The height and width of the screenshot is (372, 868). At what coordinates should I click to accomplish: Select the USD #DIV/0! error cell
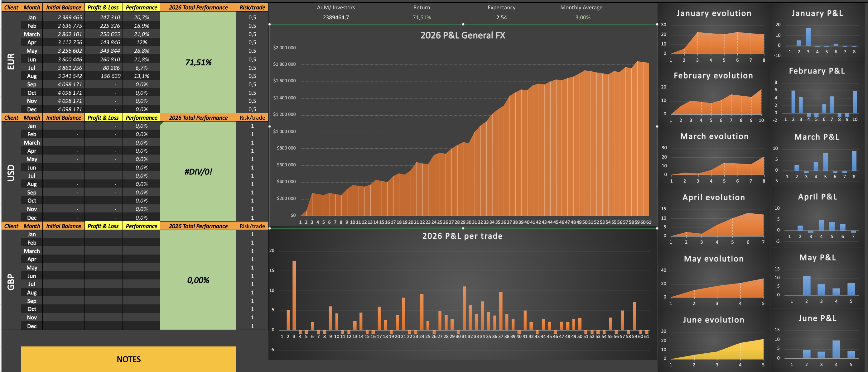point(198,171)
